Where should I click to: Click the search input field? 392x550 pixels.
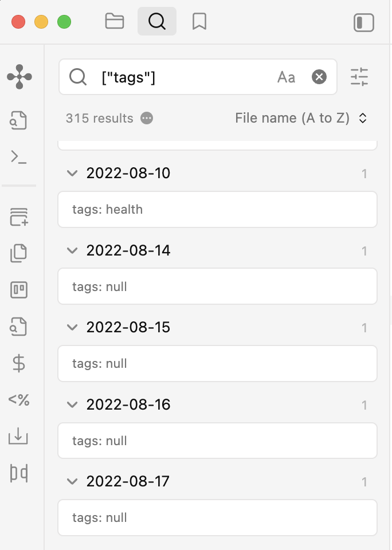186,77
